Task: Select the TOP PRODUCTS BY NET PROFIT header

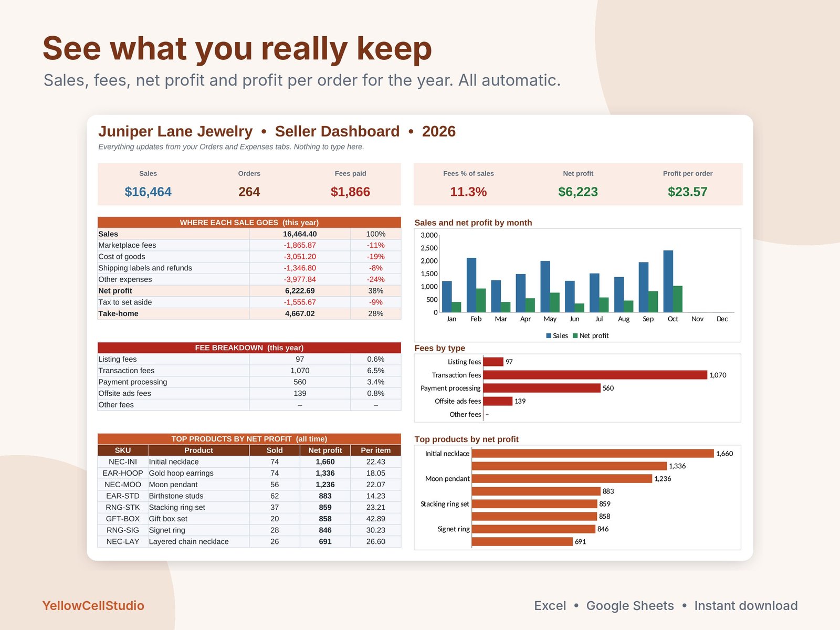Action: point(249,439)
